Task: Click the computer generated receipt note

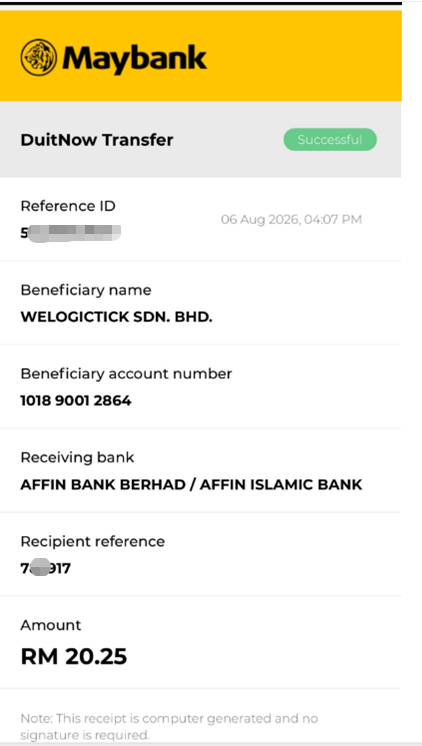Action: pyautogui.click(x=169, y=726)
